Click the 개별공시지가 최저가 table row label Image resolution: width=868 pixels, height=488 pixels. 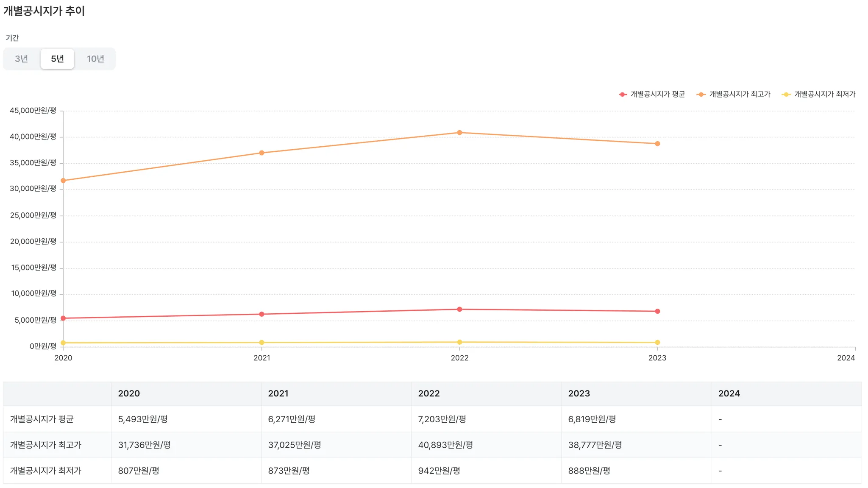46,471
